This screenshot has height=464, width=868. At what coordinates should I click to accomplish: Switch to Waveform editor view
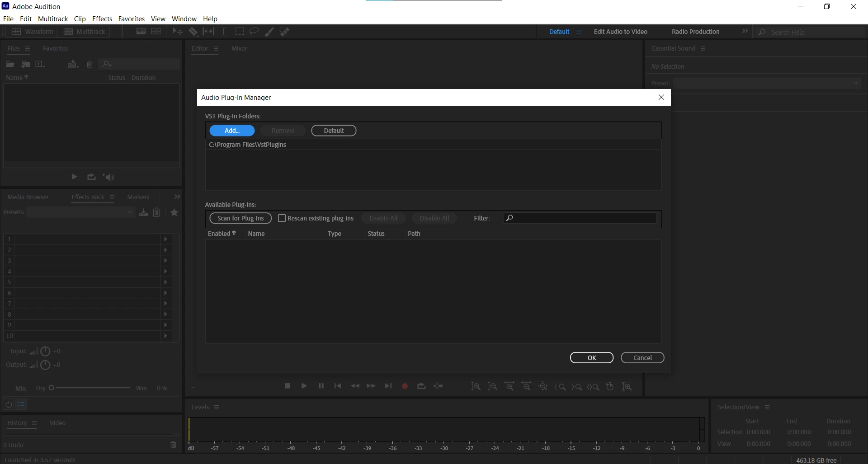[32, 32]
